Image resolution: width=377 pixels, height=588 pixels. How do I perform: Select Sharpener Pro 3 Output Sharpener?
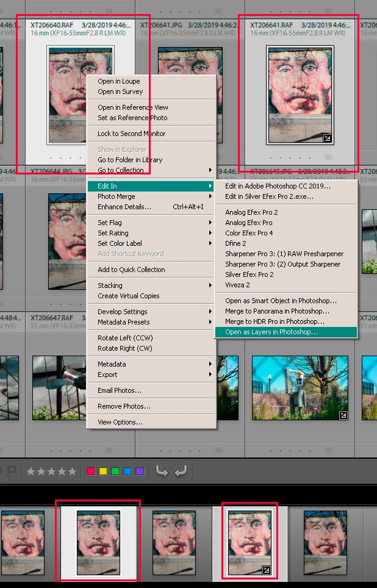coord(286,264)
